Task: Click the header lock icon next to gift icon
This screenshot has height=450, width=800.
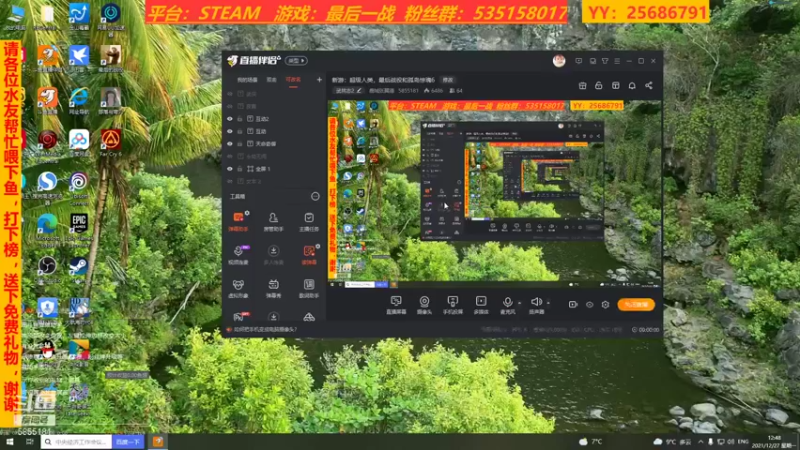Action: [x=599, y=86]
